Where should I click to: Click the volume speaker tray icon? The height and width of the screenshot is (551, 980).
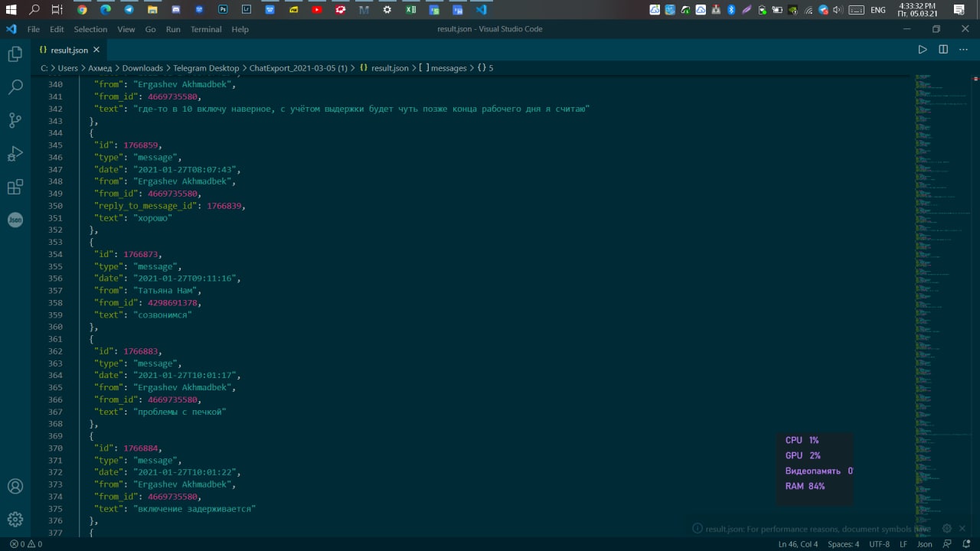(x=838, y=10)
